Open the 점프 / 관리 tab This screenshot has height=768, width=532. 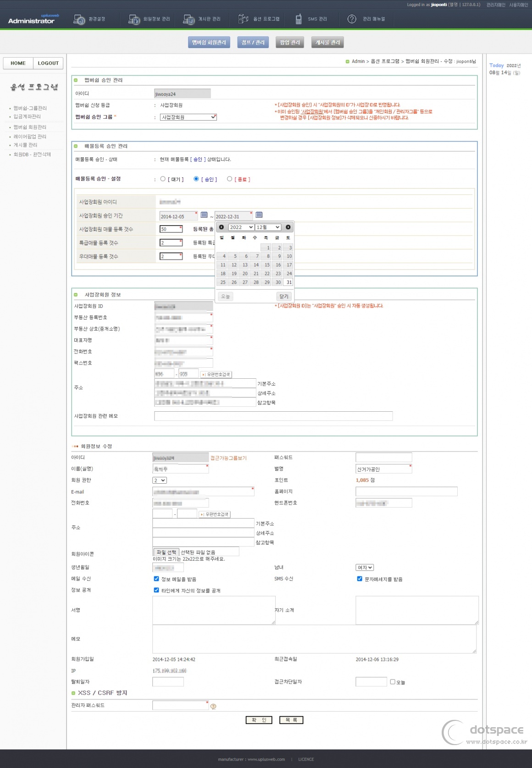click(x=253, y=43)
